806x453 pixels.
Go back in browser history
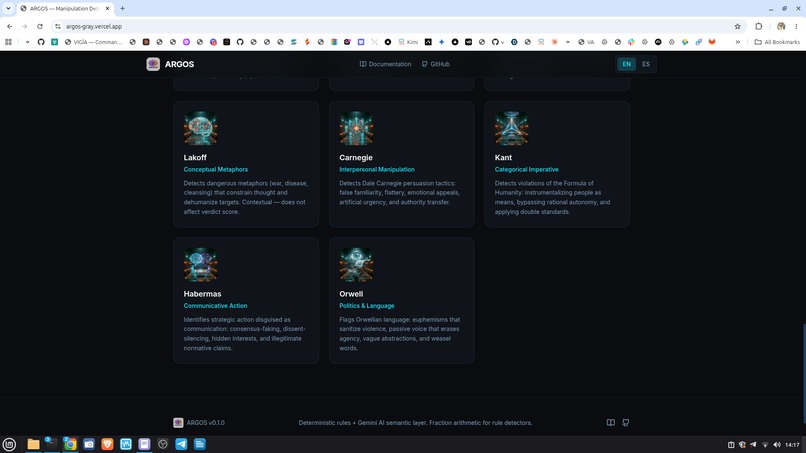(10, 26)
